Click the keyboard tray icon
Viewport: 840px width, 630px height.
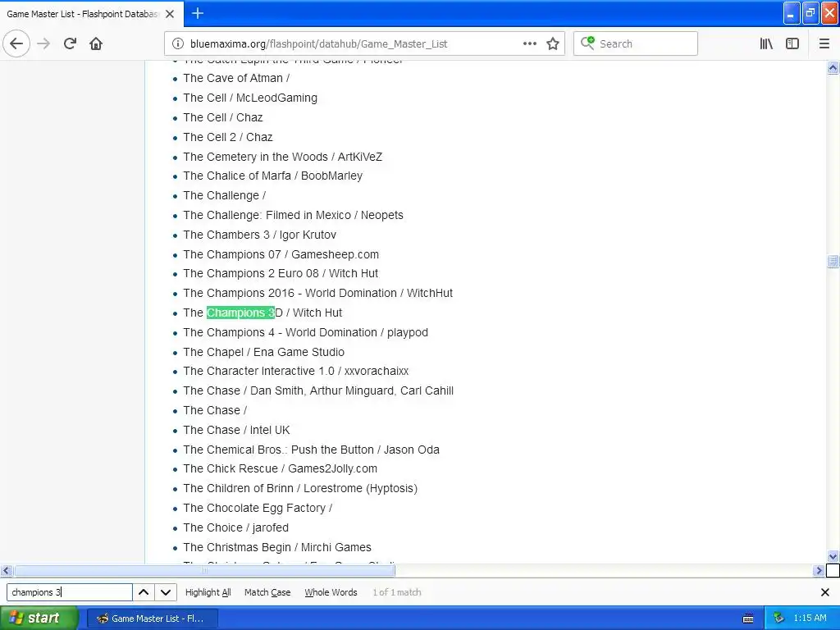pyautogui.click(x=748, y=619)
